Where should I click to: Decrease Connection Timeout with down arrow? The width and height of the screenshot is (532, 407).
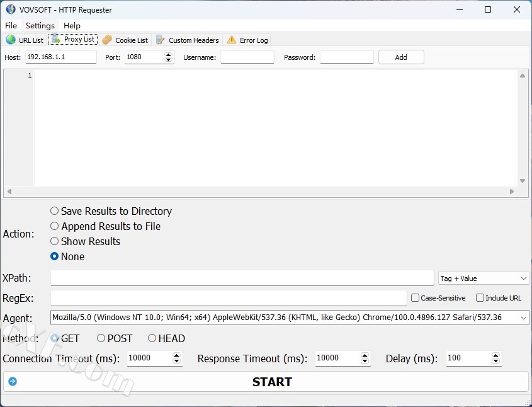pyautogui.click(x=176, y=361)
